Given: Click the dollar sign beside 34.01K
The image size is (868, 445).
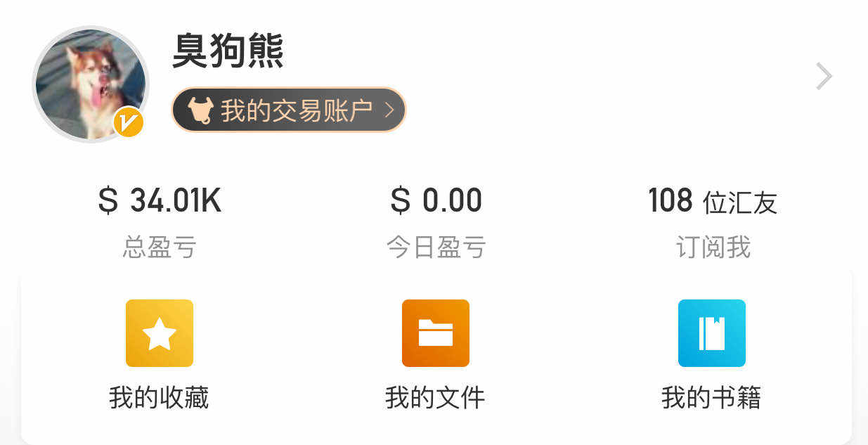Looking at the screenshot, I should pyautogui.click(x=108, y=201).
